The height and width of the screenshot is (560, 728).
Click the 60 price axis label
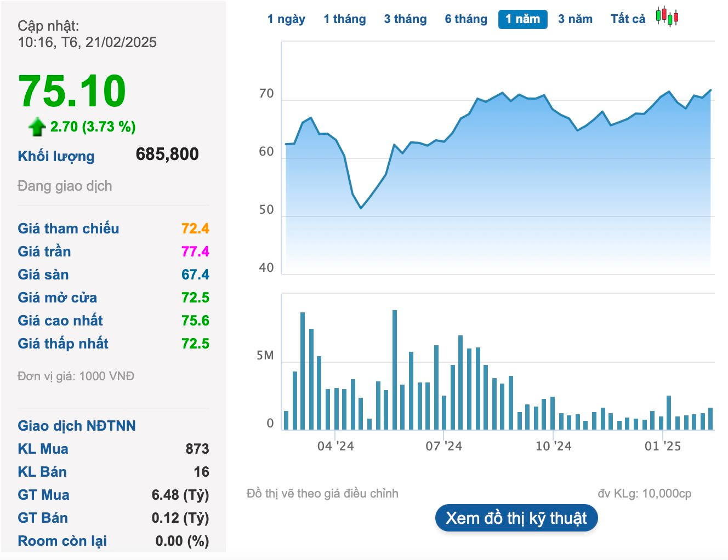coord(266,152)
